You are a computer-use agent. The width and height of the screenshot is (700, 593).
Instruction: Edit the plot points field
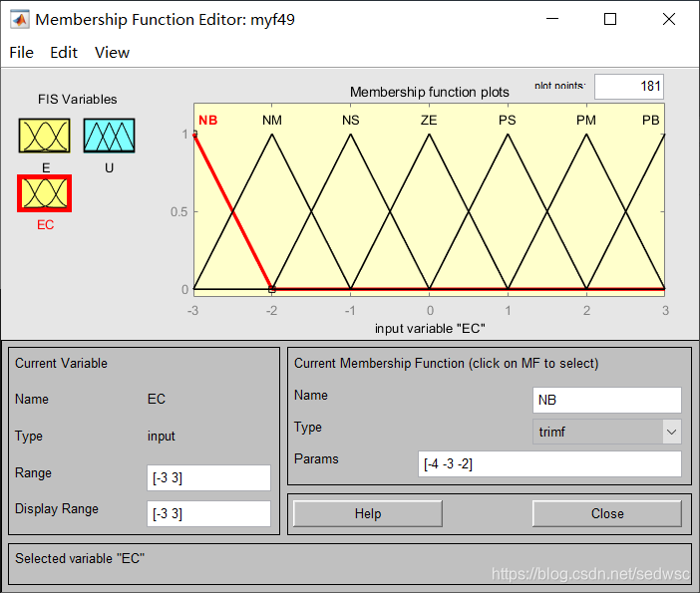point(629,86)
